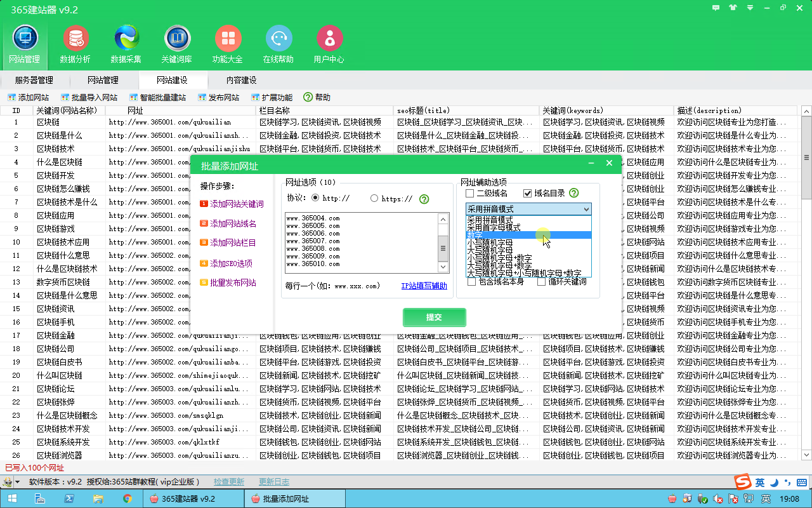Click Windows Start button
812x508 pixels.
coord(12,499)
